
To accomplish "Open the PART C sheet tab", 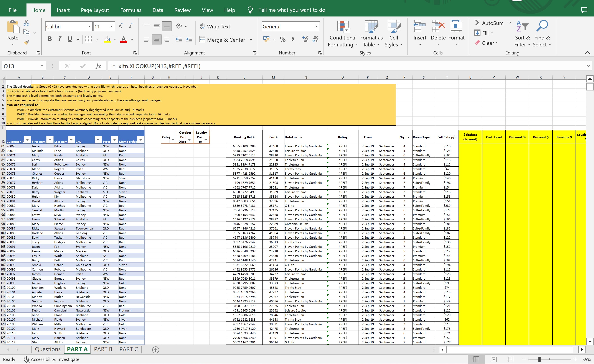I will [x=129, y=349].
